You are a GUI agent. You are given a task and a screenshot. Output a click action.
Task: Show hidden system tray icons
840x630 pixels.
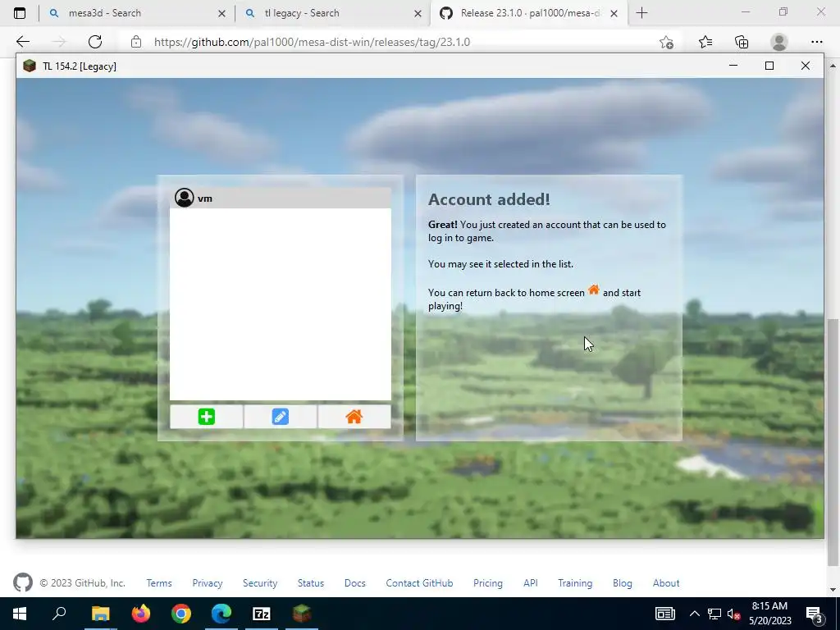click(x=694, y=614)
